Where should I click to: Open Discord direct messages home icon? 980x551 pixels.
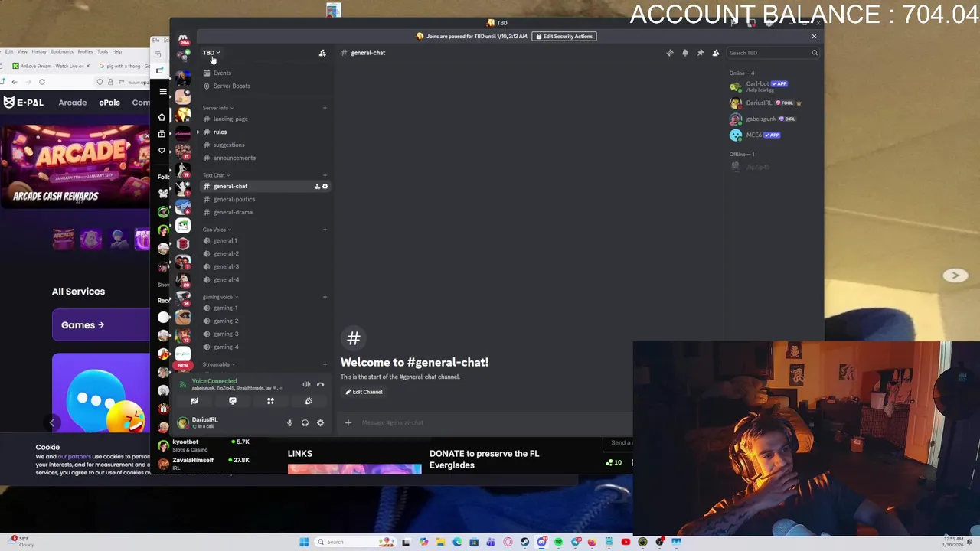tap(183, 38)
